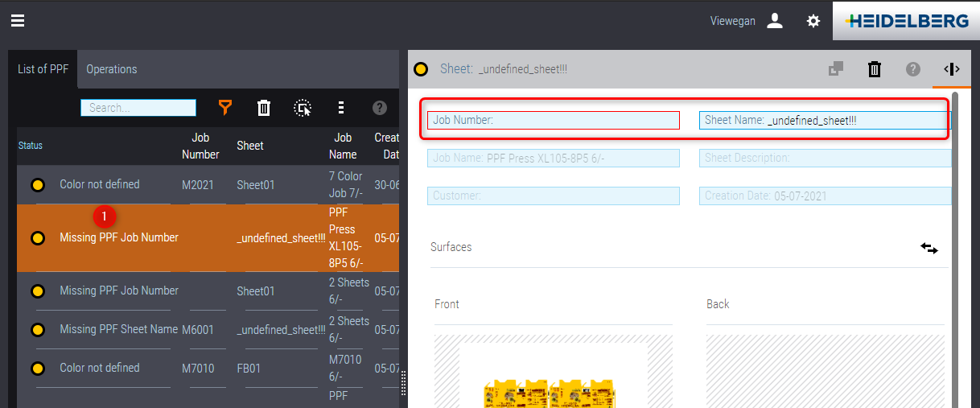Open the three-dot more options menu
This screenshot has height=408, width=980.
coord(341,108)
